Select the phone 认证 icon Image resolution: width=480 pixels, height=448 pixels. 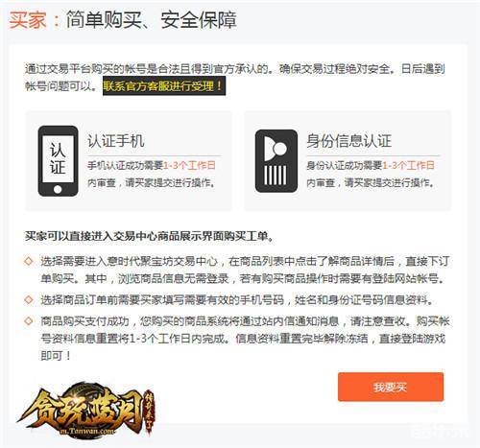pos(58,161)
